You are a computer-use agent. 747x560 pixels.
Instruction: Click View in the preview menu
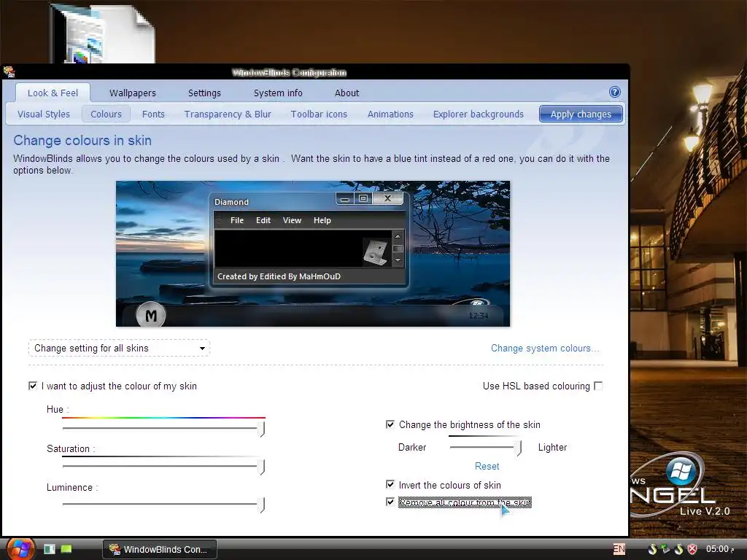(292, 220)
